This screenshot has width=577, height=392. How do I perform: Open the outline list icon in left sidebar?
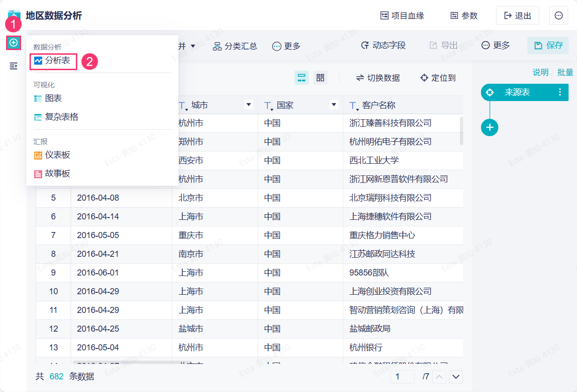pyautogui.click(x=14, y=66)
